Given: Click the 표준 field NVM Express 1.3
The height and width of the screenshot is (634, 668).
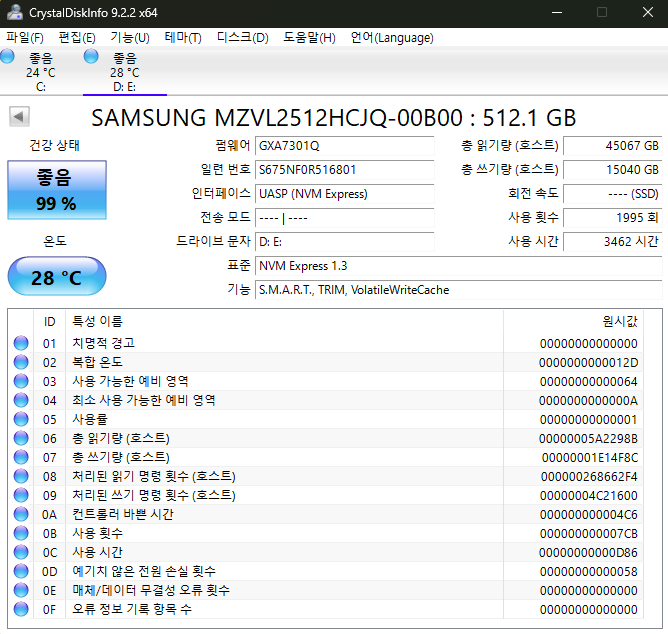Looking at the screenshot, I should pyautogui.click(x=458, y=266).
